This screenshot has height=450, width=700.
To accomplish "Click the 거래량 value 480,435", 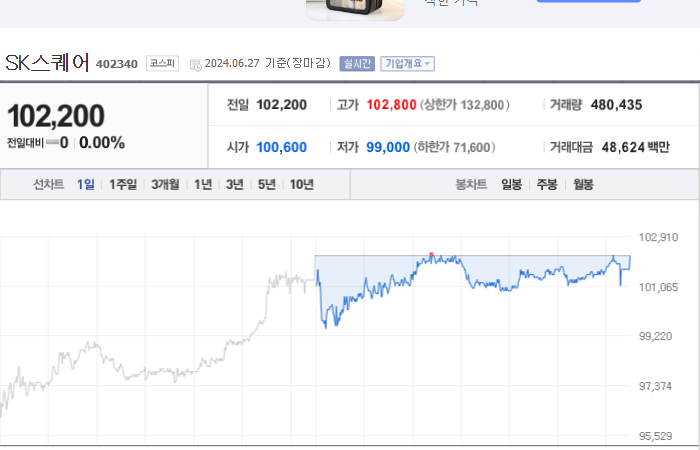I will [x=616, y=105].
